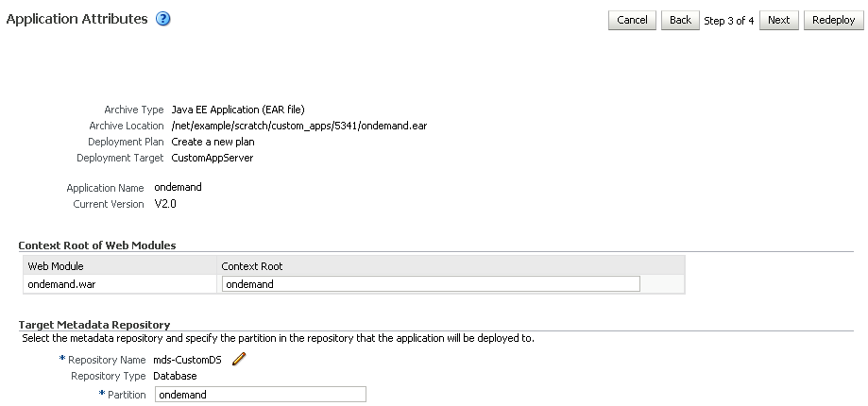Proceed using the Next button
The image size is (868, 406).
[x=779, y=20]
